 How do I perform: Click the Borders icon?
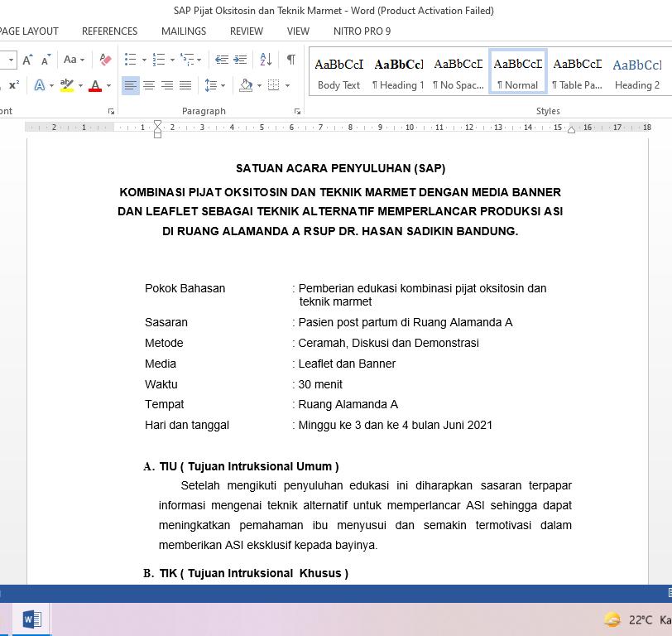273,85
